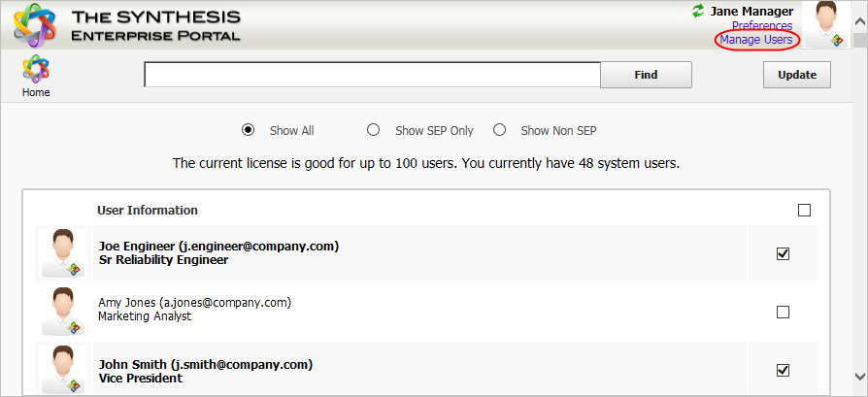Open the Preferences link
This screenshot has height=397, width=868.
coord(762,25)
